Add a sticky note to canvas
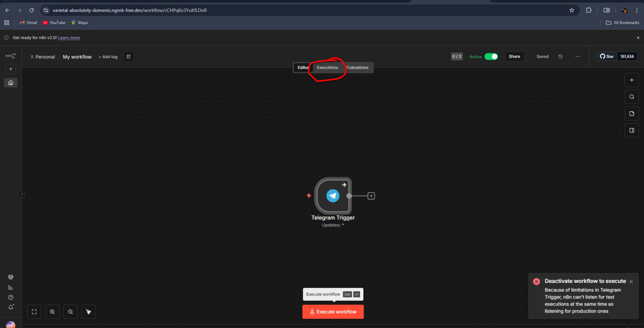 pyautogui.click(x=632, y=113)
